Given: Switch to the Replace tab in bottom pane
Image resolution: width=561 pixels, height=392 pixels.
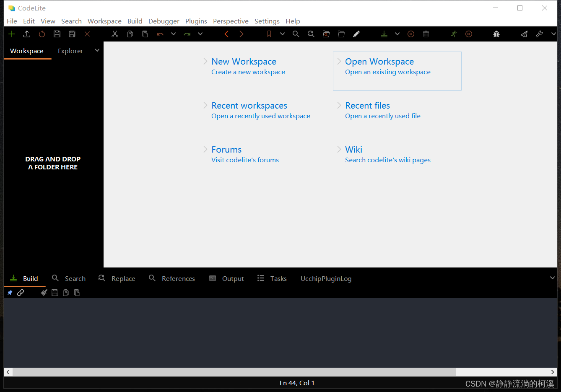Looking at the screenshot, I should point(117,278).
